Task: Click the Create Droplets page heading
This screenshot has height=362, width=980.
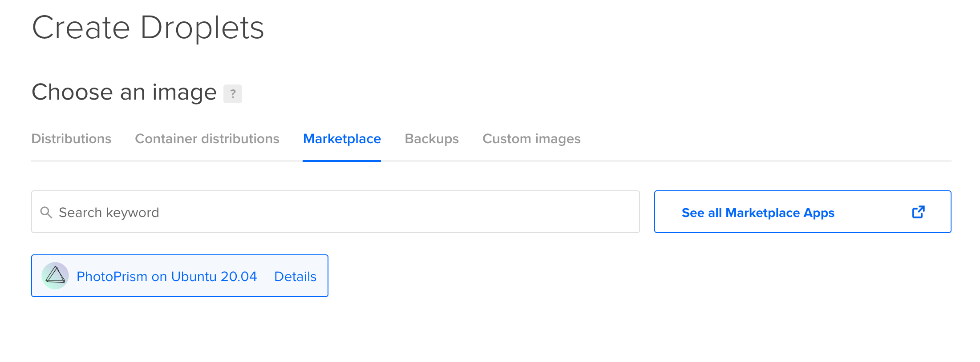Action: click(148, 28)
